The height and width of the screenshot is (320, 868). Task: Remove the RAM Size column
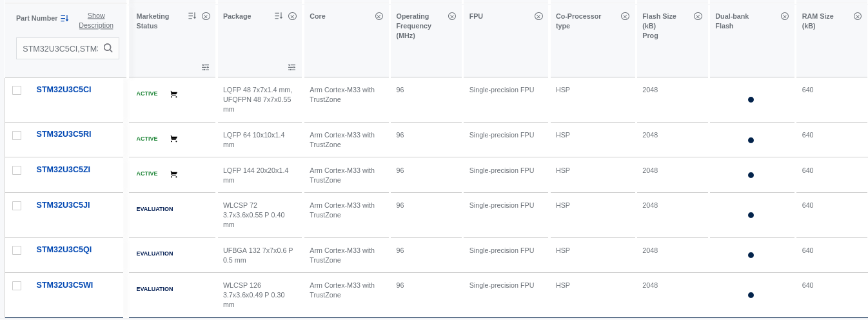(x=857, y=16)
